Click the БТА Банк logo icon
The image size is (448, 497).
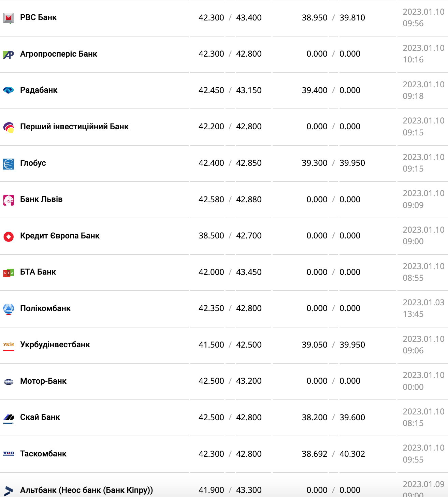9,273
